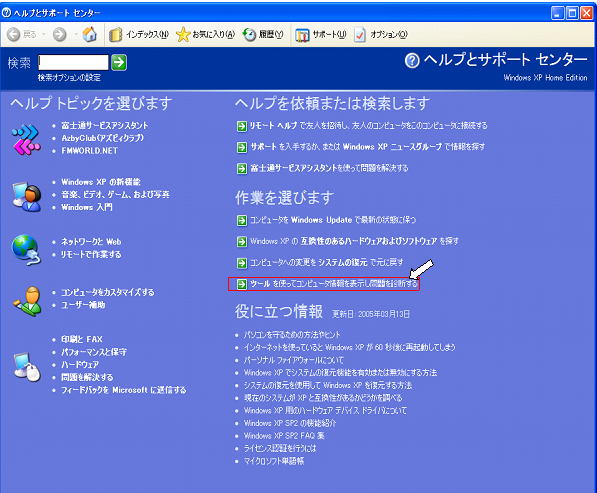
Task: Open the オプション checklist icon
Action: coord(360,35)
